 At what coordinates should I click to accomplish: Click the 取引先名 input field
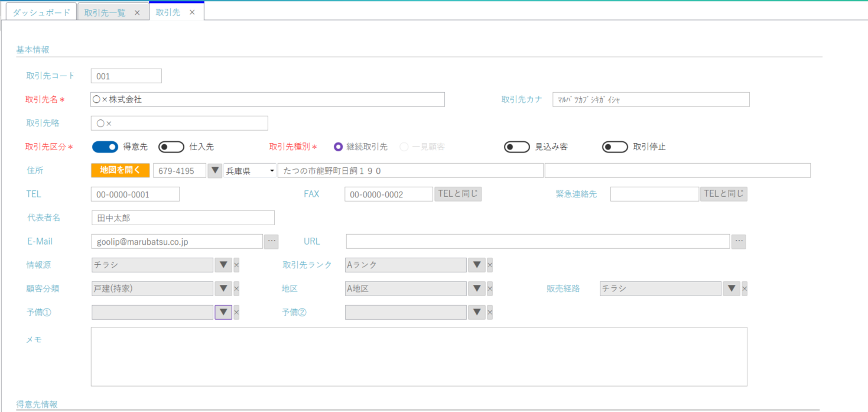point(268,99)
